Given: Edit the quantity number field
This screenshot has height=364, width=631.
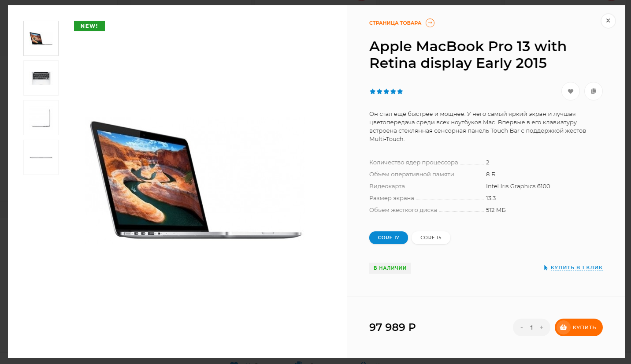Looking at the screenshot, I should (531, 327).
